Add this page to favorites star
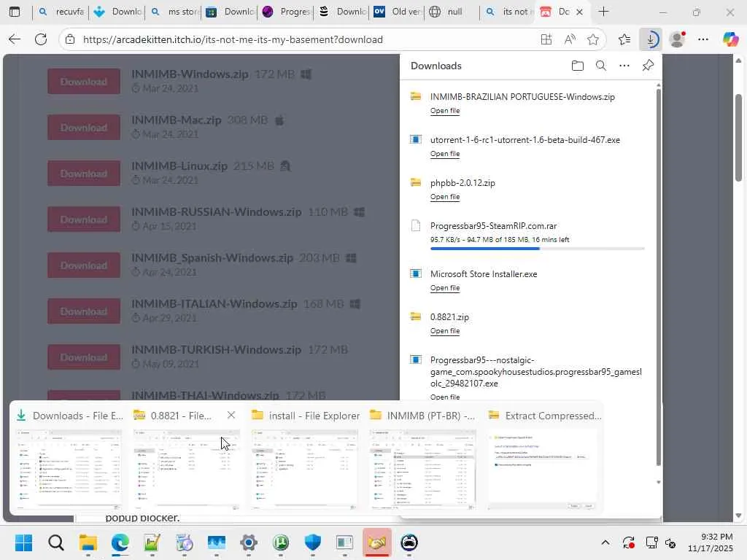 pyautogui.click(x=592, y=39)
